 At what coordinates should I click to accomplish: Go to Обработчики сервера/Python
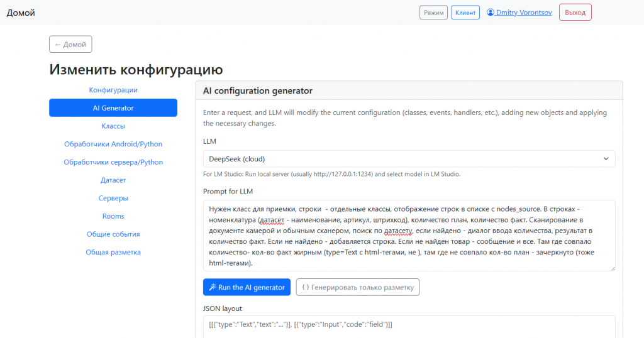[113, 162]
